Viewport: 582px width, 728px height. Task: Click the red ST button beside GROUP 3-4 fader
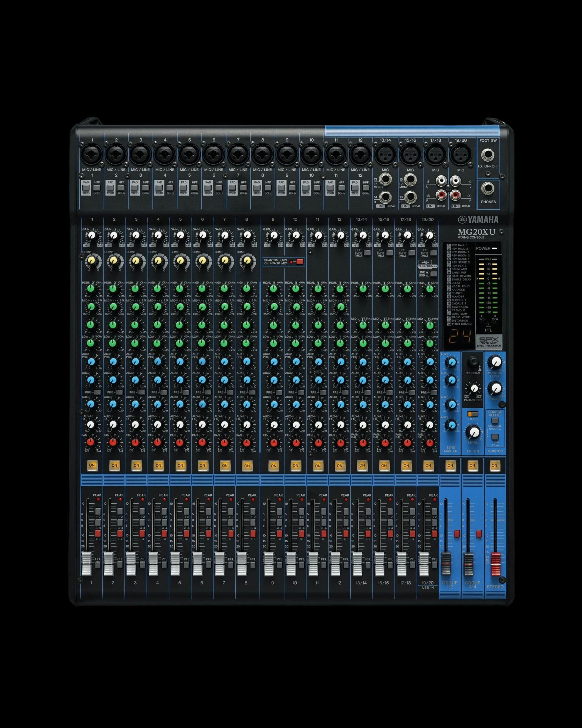tap(479, 534)
